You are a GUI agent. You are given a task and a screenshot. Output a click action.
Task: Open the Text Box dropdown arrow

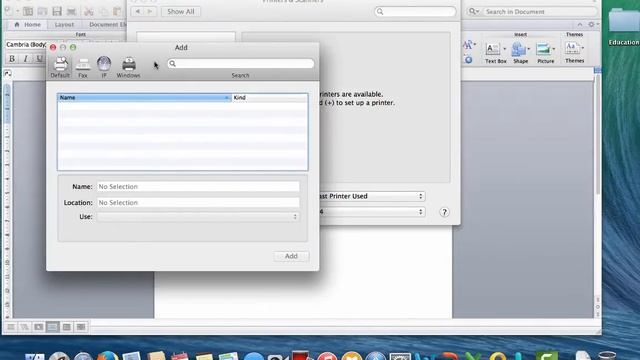(504, 49)
